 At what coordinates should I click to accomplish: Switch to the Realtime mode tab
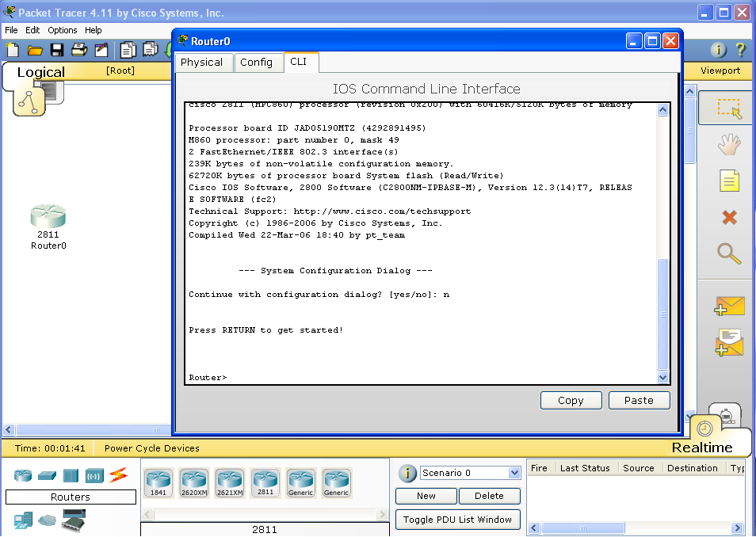coord(702,447)
